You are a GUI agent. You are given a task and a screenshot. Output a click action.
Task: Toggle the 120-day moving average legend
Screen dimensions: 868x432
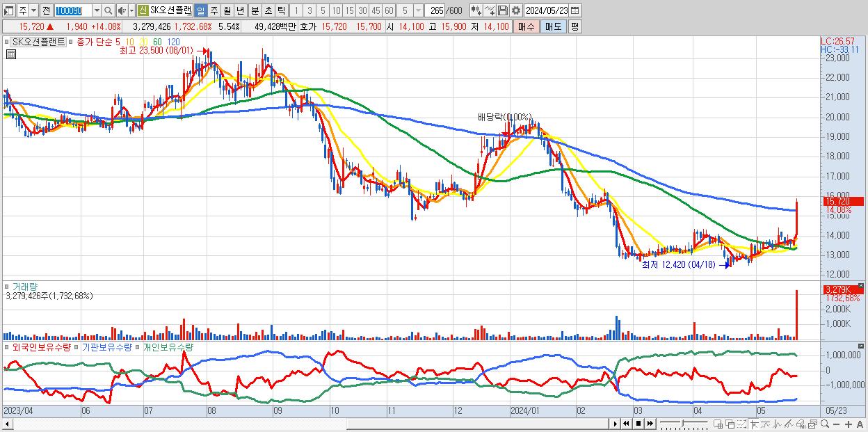pyautogui.click(x=173, y=42)
